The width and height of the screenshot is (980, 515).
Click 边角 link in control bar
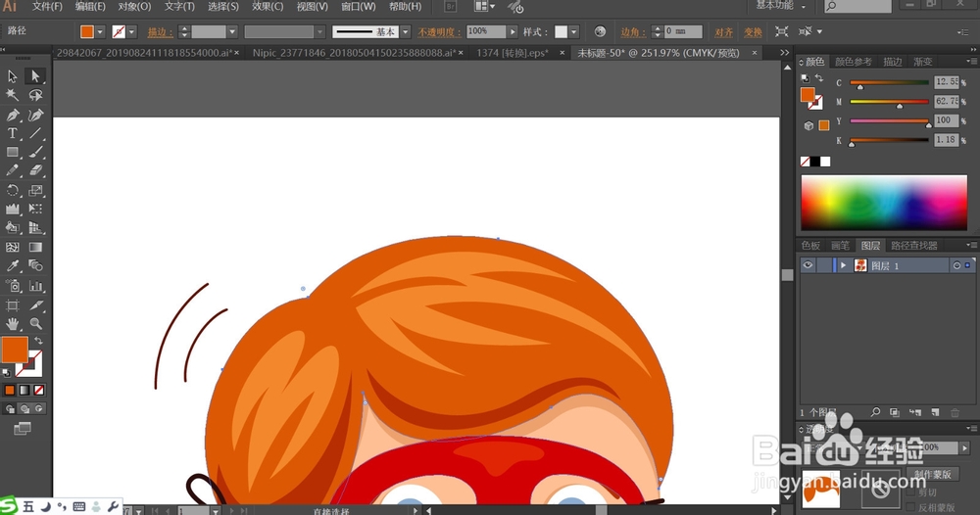coord(632,32)
